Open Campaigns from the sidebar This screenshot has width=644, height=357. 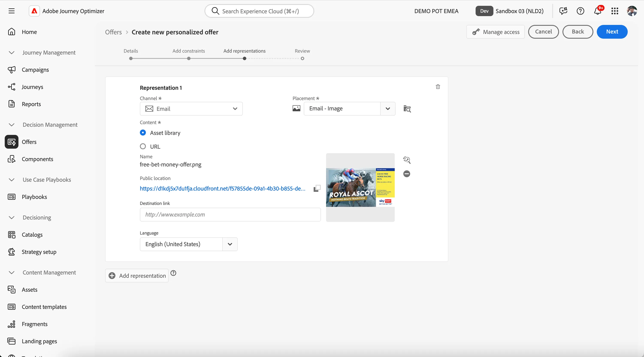(35, 70)
